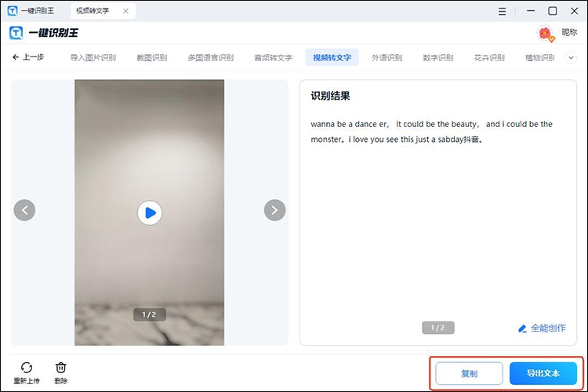Select 植物识别 mode

click(x=540, y=58)
